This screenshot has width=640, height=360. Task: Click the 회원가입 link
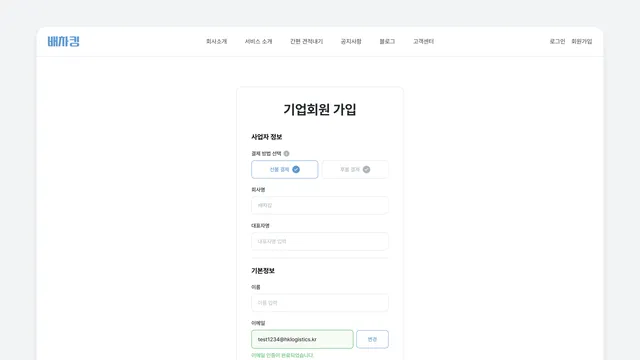tap(582, 41)
